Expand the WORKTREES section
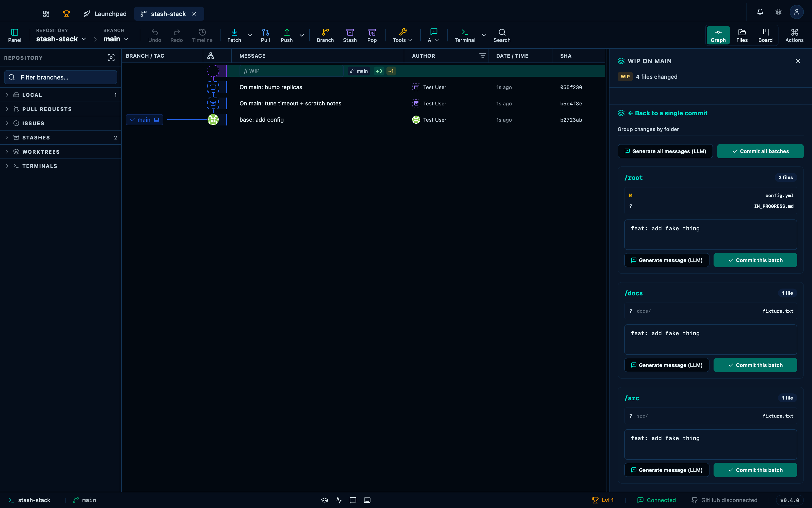The width and height of the screenshot is (812, 508). 60,152
